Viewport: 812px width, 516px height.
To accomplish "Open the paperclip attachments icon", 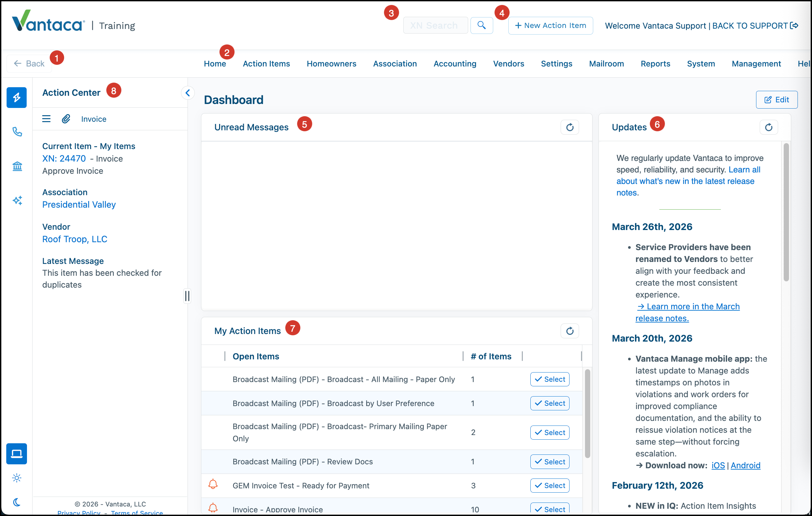I will [66, 119].
